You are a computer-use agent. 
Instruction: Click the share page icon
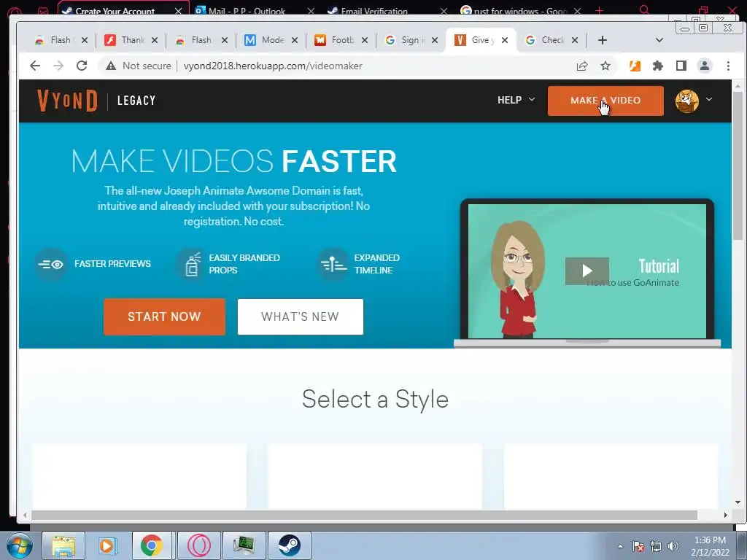[582, 66]
